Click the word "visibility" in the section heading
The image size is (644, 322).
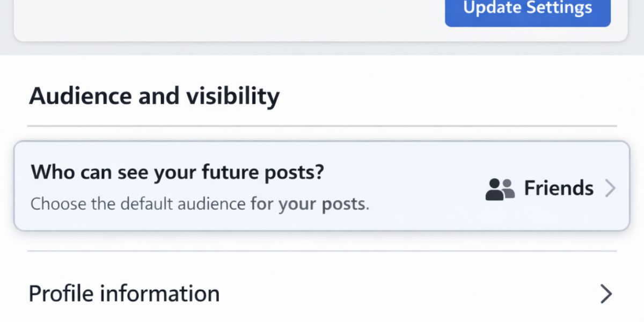pyautogui.click(x=233, y=96)
